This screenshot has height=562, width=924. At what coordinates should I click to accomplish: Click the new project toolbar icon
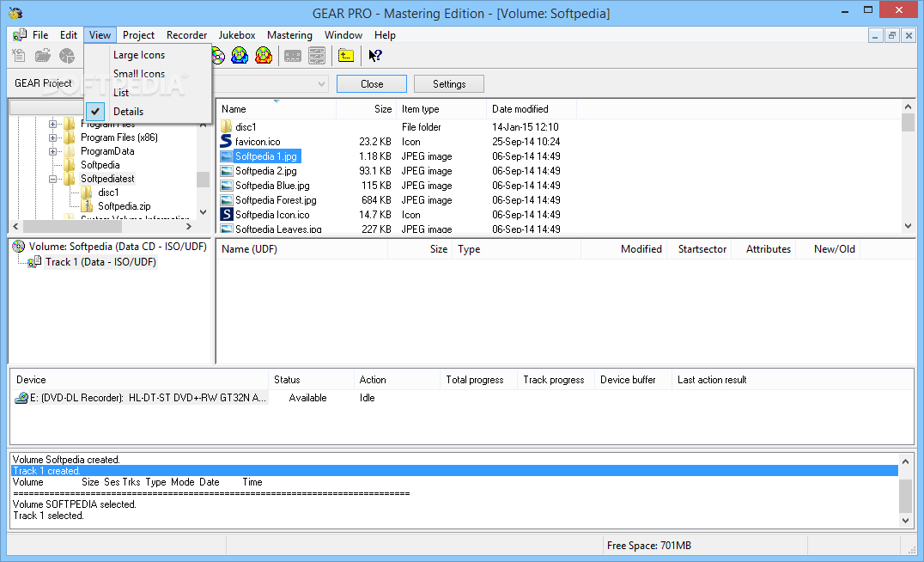tap(19, 56)
